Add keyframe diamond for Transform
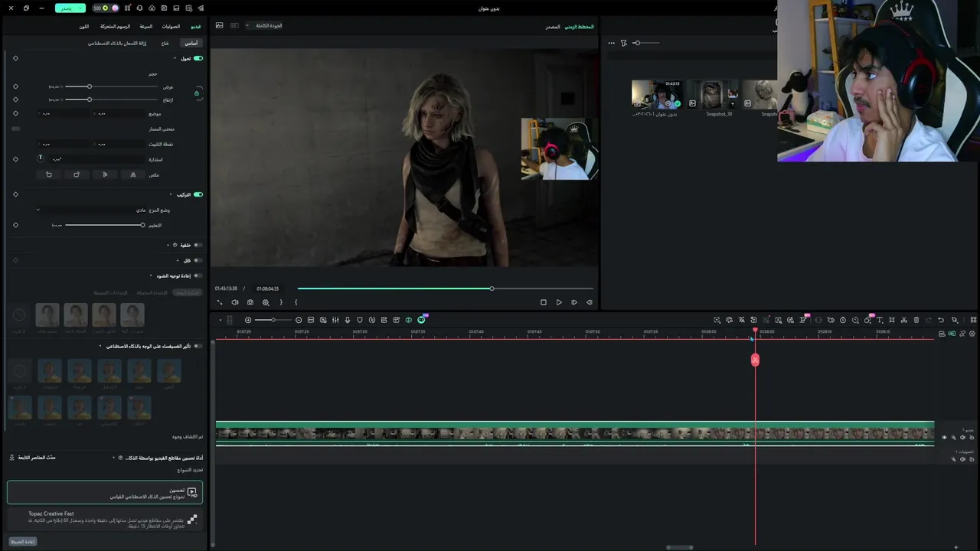980x551 pixels. 15,58
